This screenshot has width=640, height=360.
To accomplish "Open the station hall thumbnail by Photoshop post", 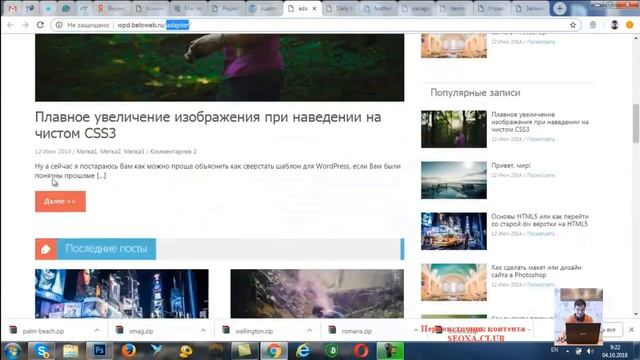I will [x=454, y=282].
